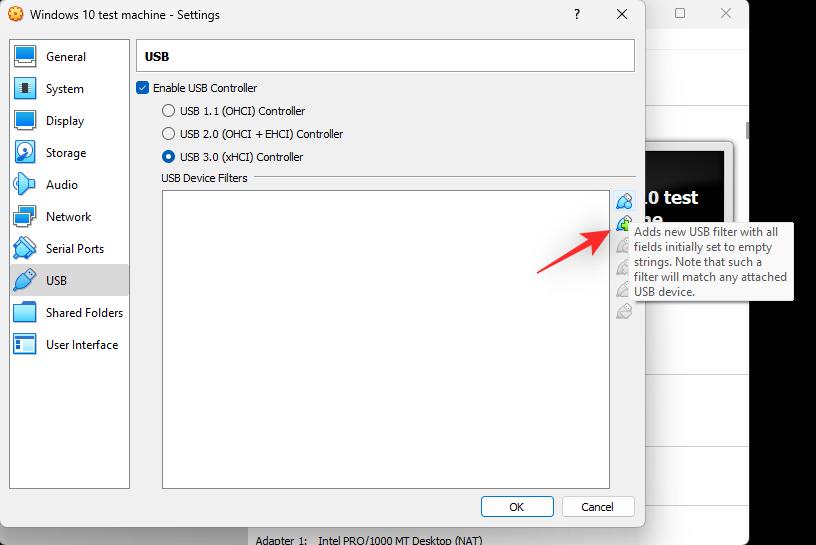The image size is (816, 545).
Task: Click the USB page header text
Action: pos(157,57)
